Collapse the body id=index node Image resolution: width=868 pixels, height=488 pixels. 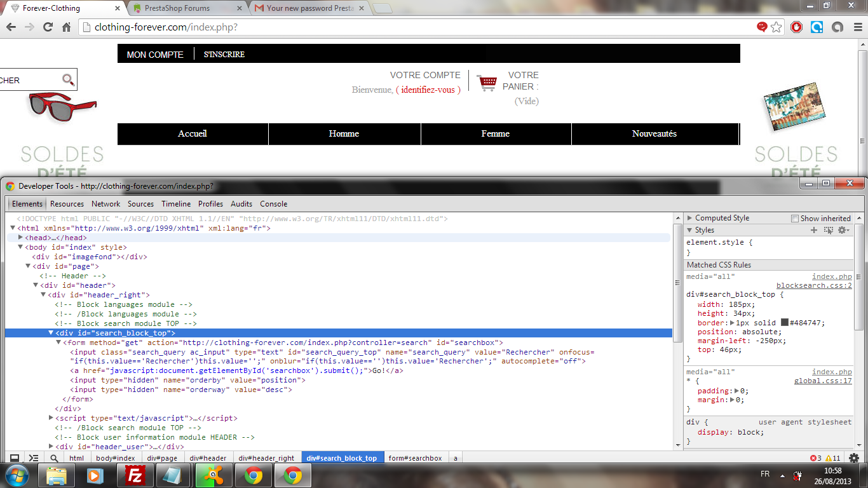point(21,247)
